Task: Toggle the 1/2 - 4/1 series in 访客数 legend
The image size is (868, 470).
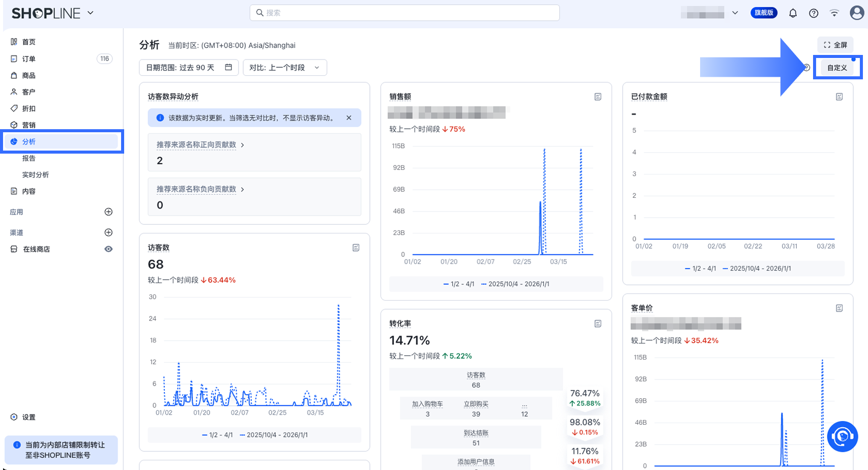Action: (217, 435)
